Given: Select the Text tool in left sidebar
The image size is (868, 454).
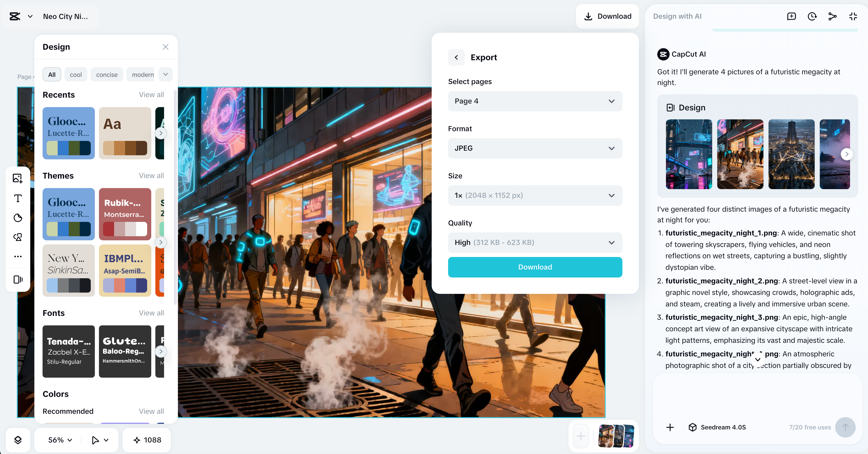Looking at the screenshot, I should click(x=18, y=198).
